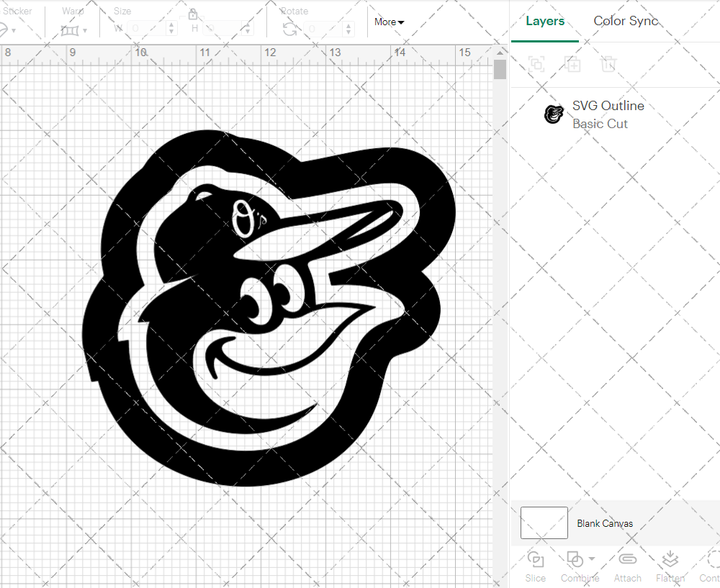This screenshot has height=588, width=720.
Task: Click the Blank Canvas color swatch
Action: click(544, 523)
